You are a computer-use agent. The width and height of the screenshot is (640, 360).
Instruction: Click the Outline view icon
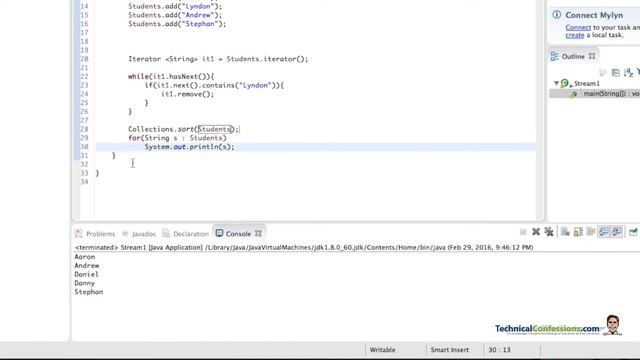click(x=554, y=56)
